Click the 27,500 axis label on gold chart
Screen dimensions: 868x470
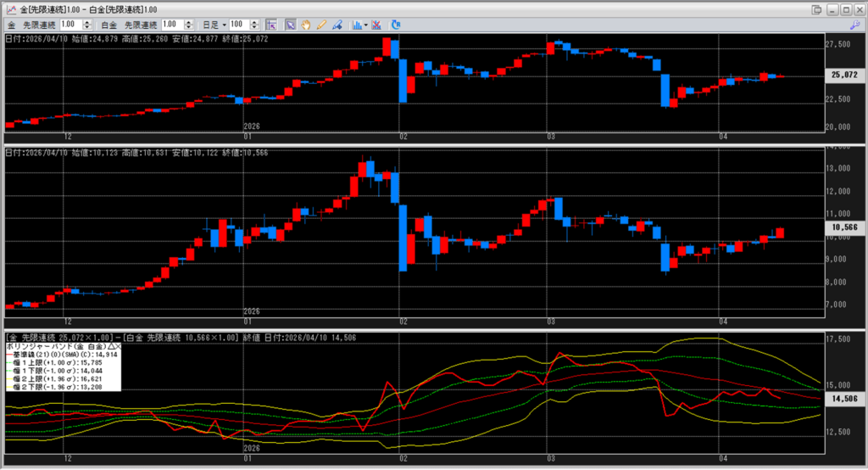pos(837,44)
